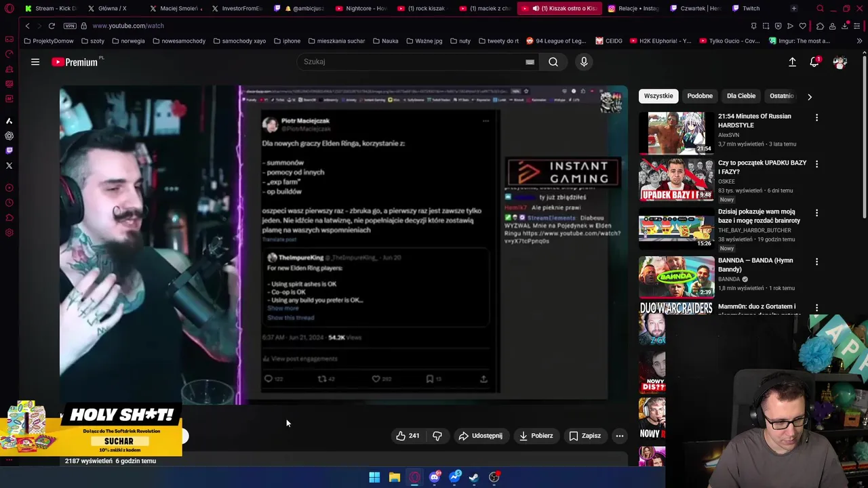Screen dimensions: 868x488
Task: Open the Nauka bookmark folder
Action: point(385,41)
